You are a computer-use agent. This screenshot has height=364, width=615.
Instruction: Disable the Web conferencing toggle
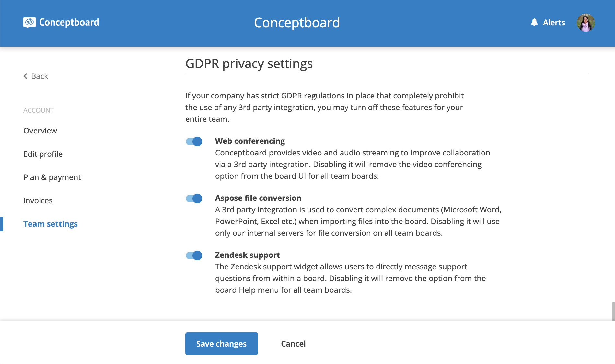pos(194,142)
